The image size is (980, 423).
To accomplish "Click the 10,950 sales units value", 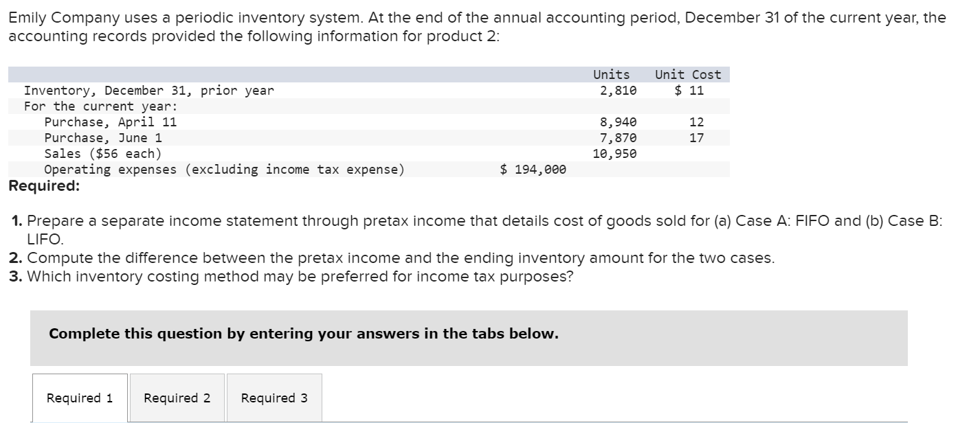I will click(614, 153).
